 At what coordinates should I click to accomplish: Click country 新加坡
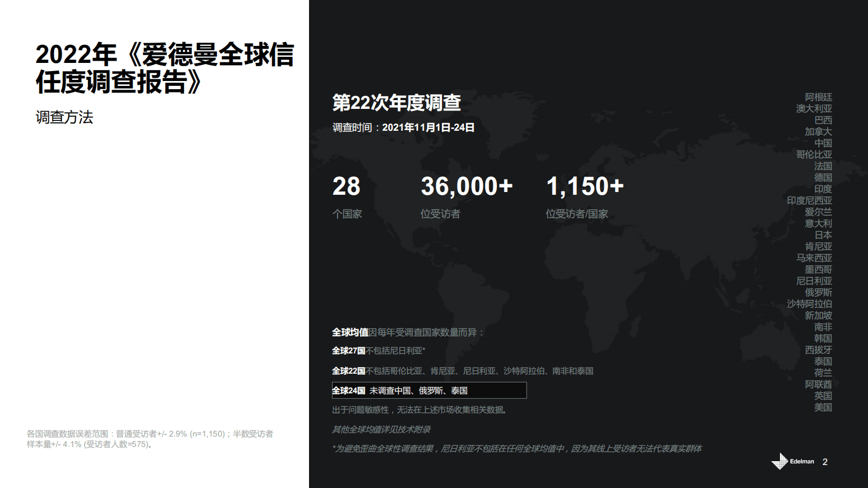[x=818, y=316]
